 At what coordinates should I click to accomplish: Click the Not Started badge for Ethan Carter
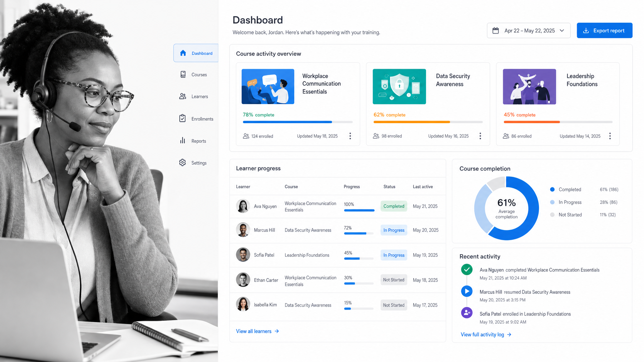394,280
